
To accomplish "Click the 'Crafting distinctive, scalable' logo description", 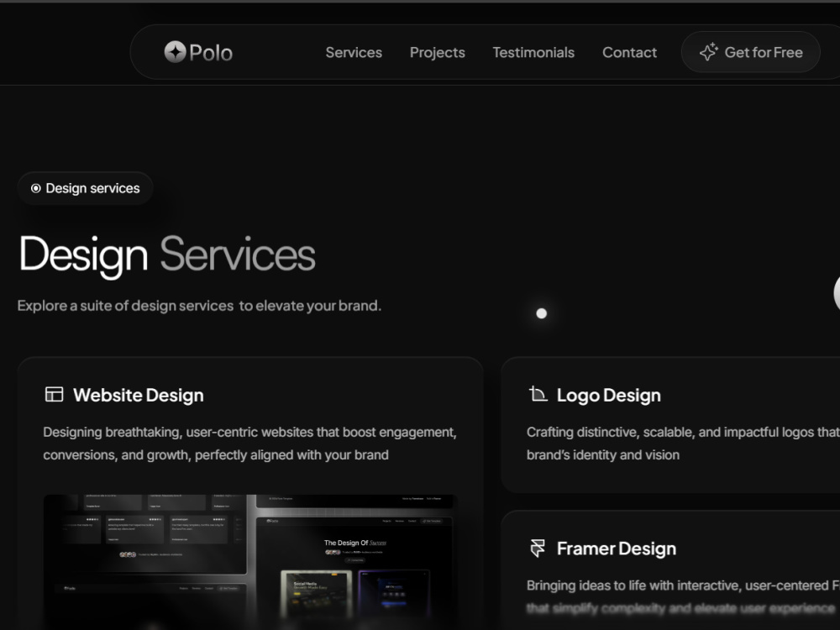I will tap(683, 443).
